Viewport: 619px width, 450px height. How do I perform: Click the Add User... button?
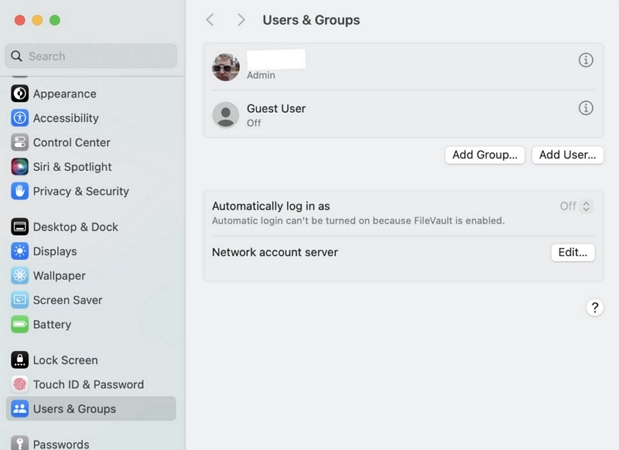pos(568,155)
